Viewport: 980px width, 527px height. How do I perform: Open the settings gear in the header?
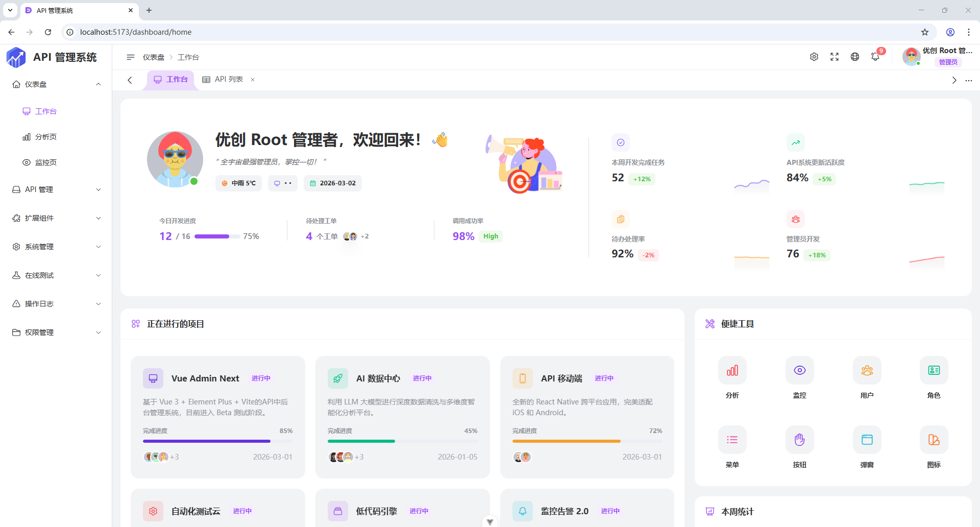click(x=814, y=57)
